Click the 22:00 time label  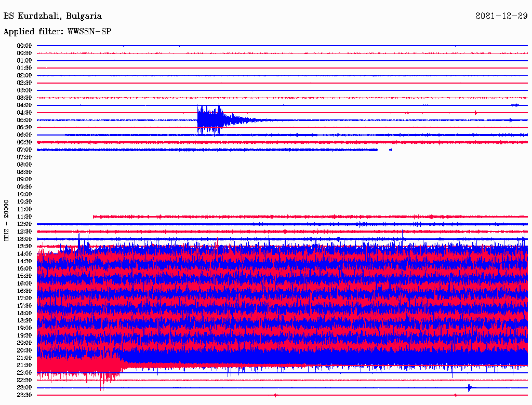pyautogui.click(x=24, y=373)
